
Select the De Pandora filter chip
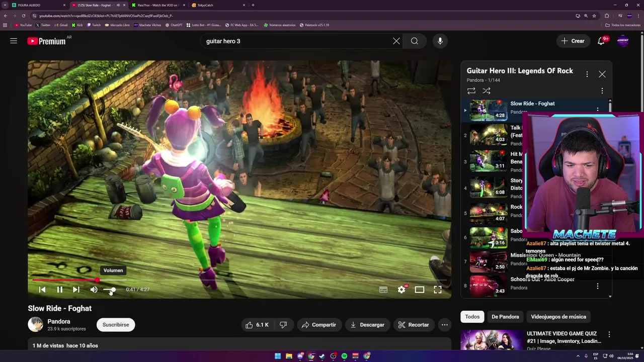(x=505, y=317)
